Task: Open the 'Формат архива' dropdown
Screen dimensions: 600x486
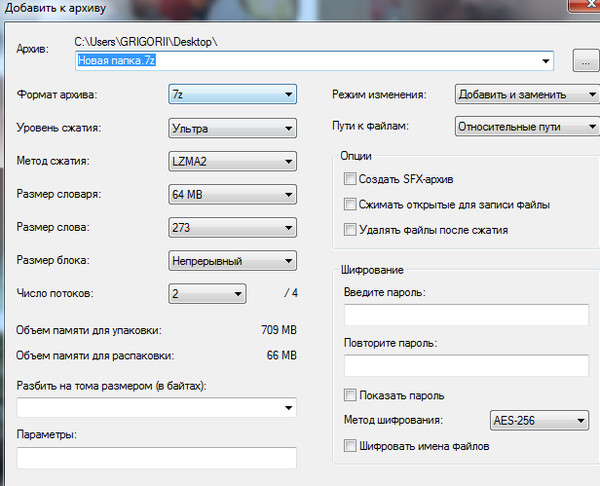Action: point(232,94)
